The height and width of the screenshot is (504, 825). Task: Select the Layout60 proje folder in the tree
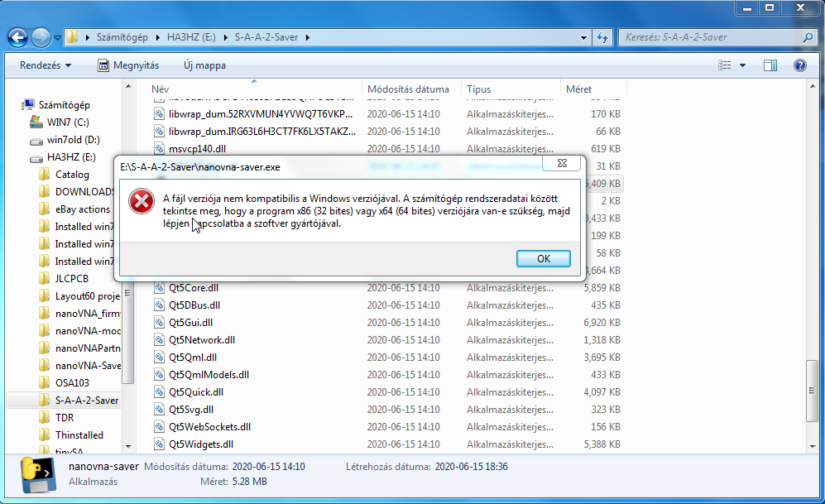88,296
